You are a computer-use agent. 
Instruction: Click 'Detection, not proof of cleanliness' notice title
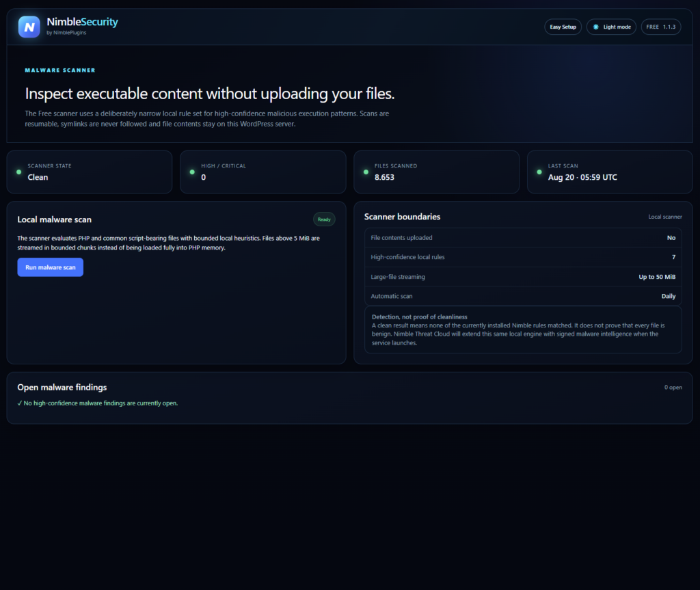[x=420, y=317]
